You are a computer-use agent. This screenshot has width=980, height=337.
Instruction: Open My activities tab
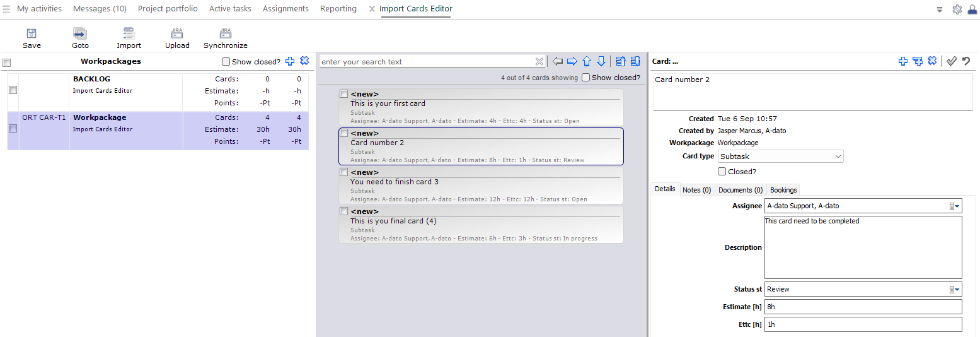[x=39, y=9]
